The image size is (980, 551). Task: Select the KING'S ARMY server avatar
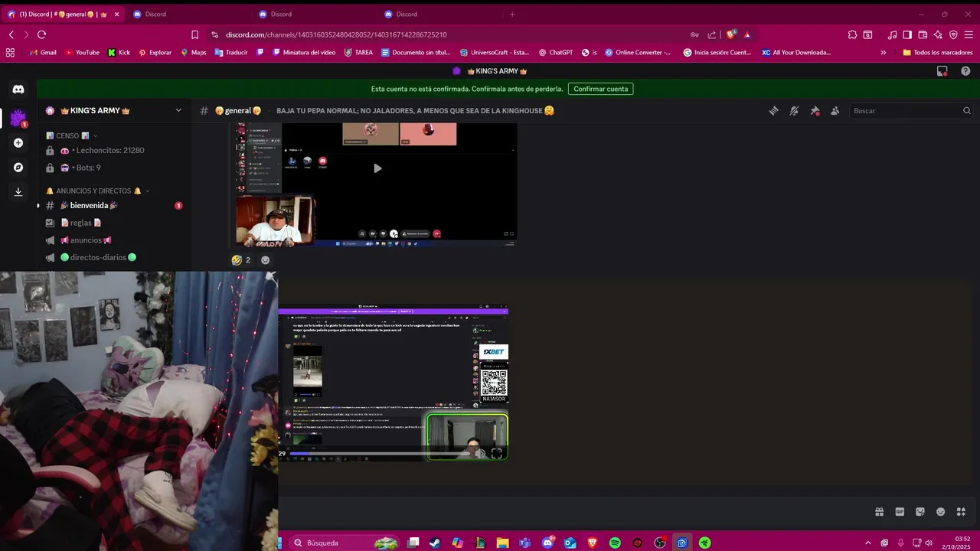coord(18,118)
